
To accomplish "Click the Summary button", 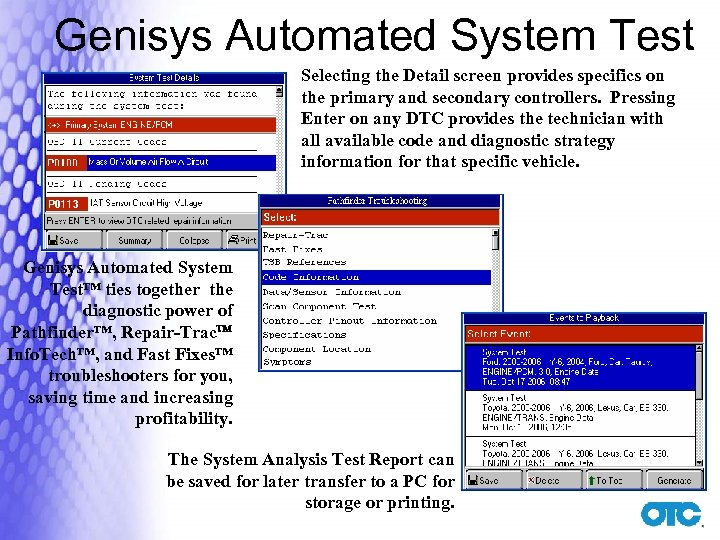I will [x=134, y=240].
